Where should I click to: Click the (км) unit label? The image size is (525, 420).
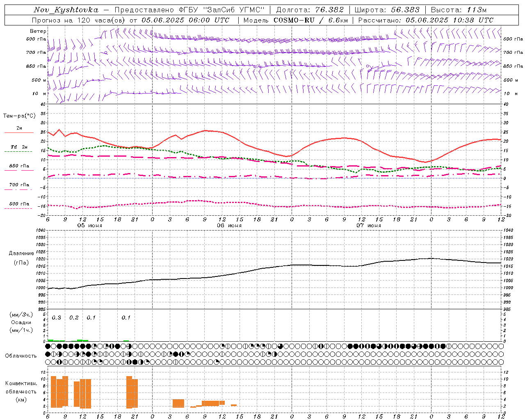pos(21,399)
